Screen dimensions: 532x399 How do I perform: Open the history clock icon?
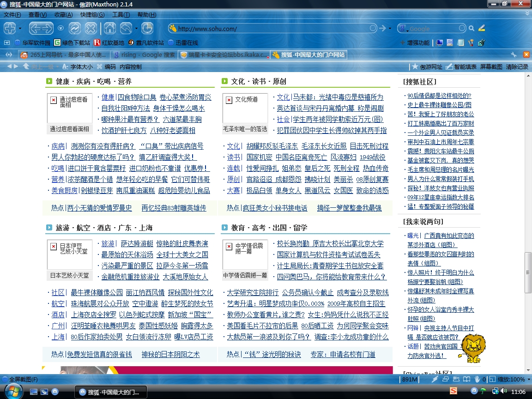(x=147, y=28)
